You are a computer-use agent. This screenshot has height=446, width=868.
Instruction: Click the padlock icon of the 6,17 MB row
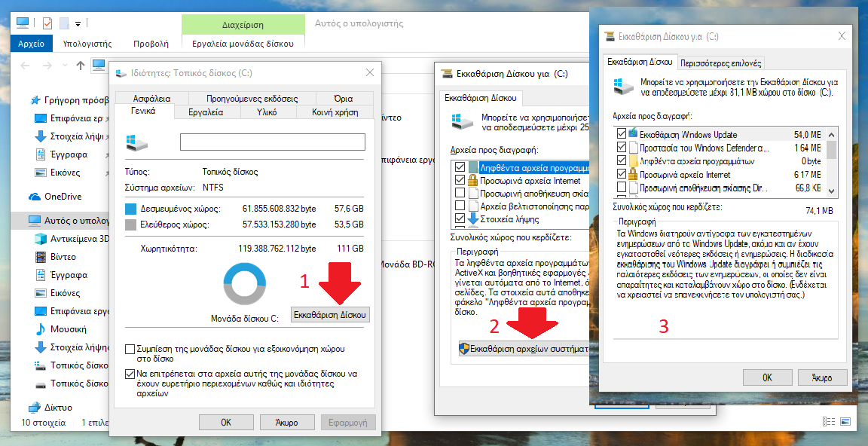pos(633,174)
